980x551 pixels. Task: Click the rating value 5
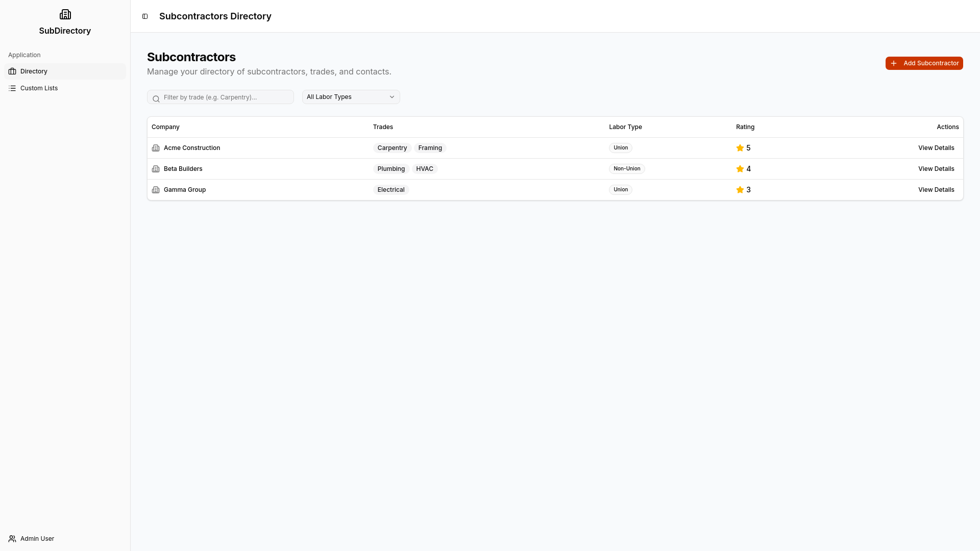tap(748, 148)
